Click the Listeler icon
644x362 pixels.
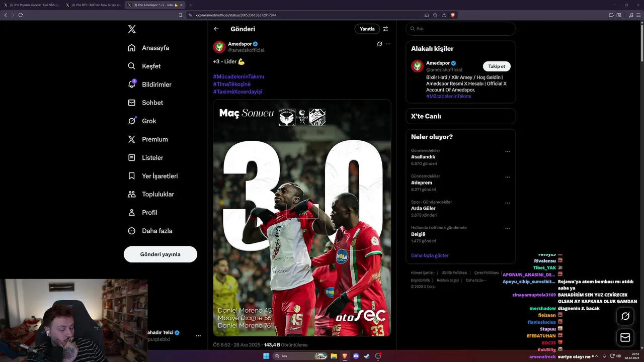[132, 157]
